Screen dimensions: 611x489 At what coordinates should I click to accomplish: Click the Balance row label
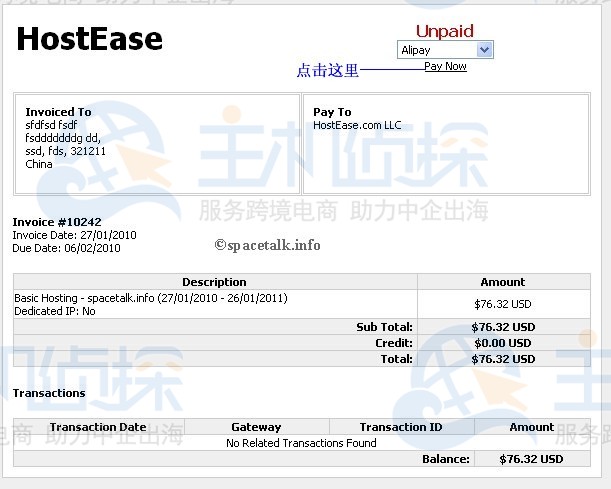(x=445, y=459)
